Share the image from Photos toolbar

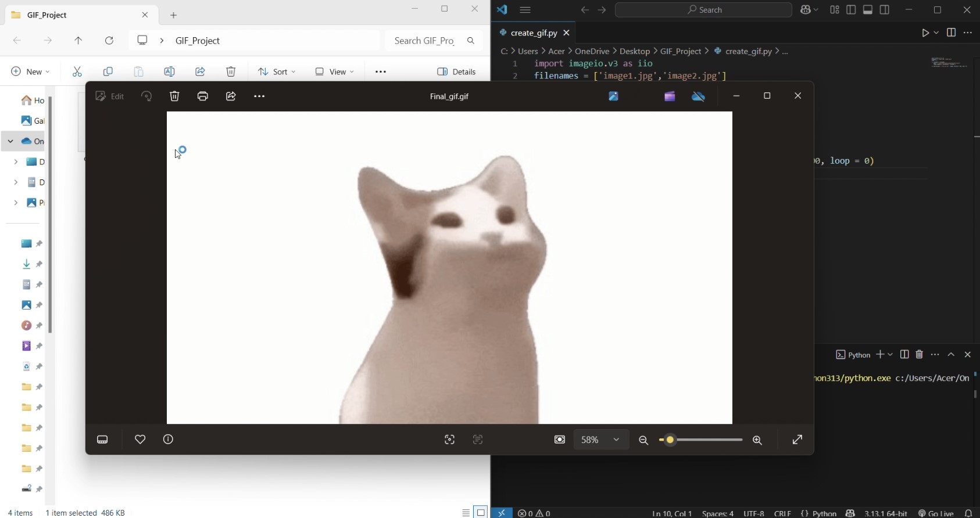point(231,96)
